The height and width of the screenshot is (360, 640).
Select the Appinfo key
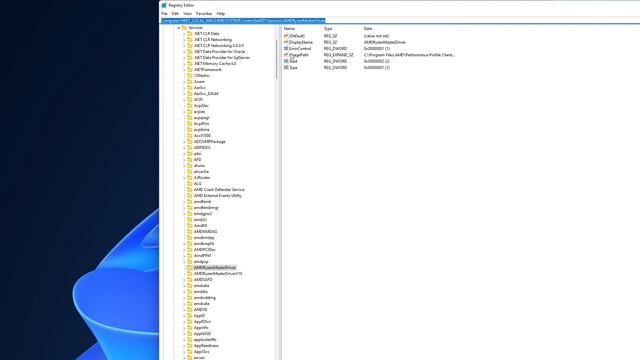pos(201,328)
